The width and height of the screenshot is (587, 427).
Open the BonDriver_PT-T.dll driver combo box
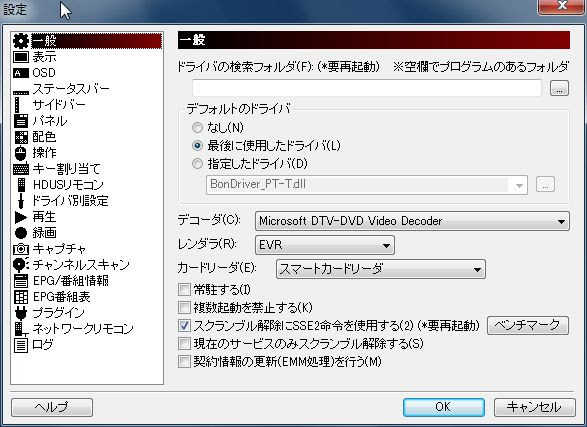367,184
